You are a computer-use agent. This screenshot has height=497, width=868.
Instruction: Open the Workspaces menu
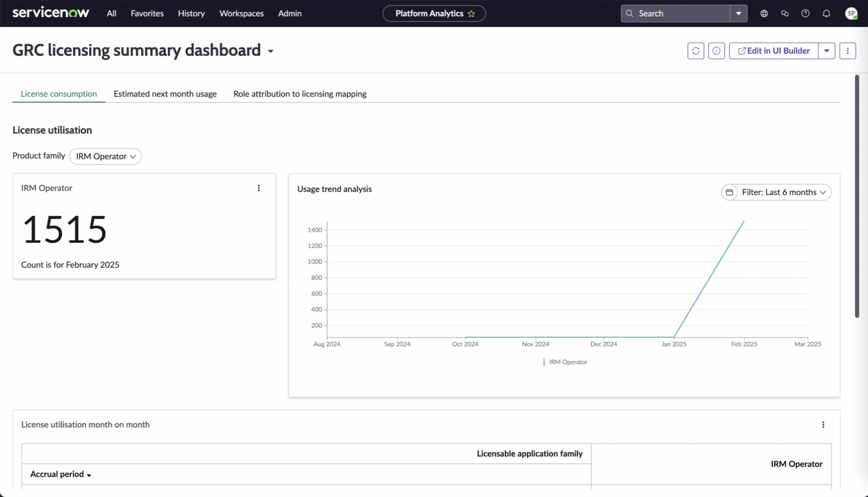pyautogui.click(x=241, y=13)
